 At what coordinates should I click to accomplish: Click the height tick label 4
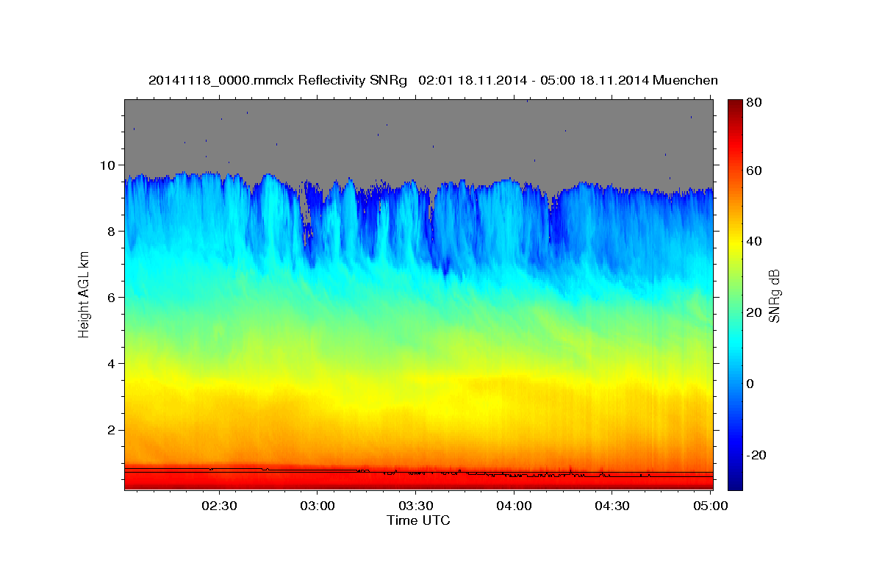tap(113, 363)
